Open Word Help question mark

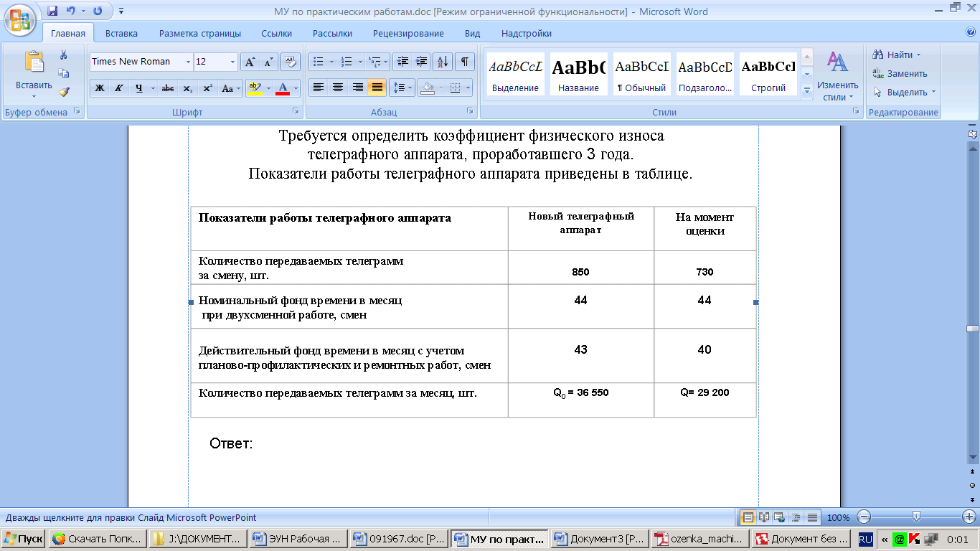[x=971, y=32]
